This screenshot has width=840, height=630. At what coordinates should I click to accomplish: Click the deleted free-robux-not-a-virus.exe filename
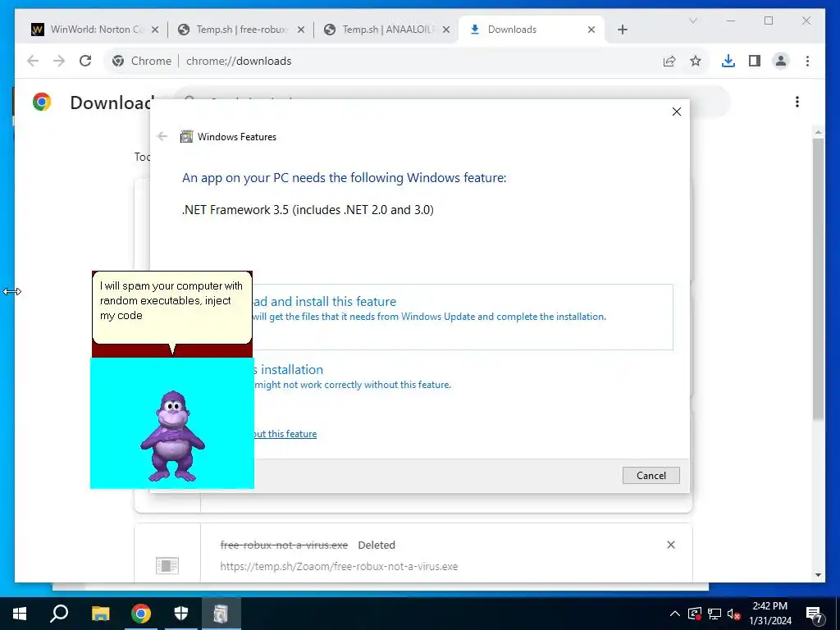(284, 545)
